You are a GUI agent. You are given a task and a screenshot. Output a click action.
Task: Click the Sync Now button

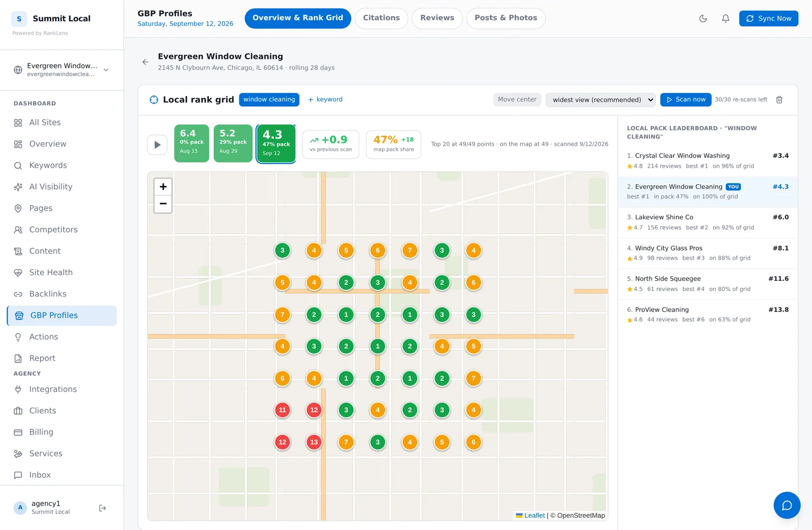tap(768, 18)
